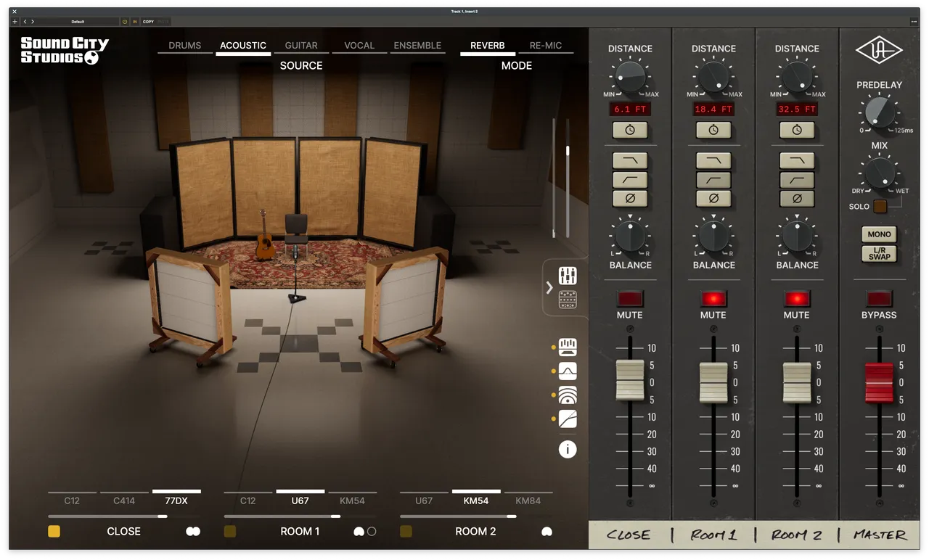Image resolution: width=929 pixels, height=560 pixels.
Task: Open the EQ curve panel icon
Action: 567,370
